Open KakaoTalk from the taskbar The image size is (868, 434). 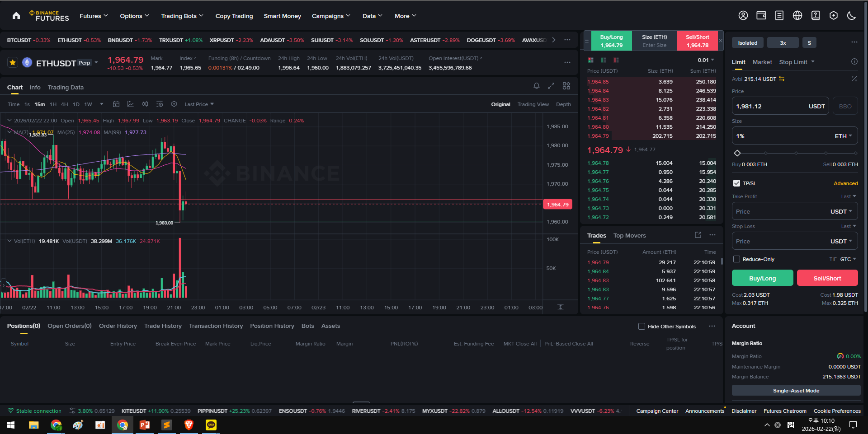coord(211,425)
